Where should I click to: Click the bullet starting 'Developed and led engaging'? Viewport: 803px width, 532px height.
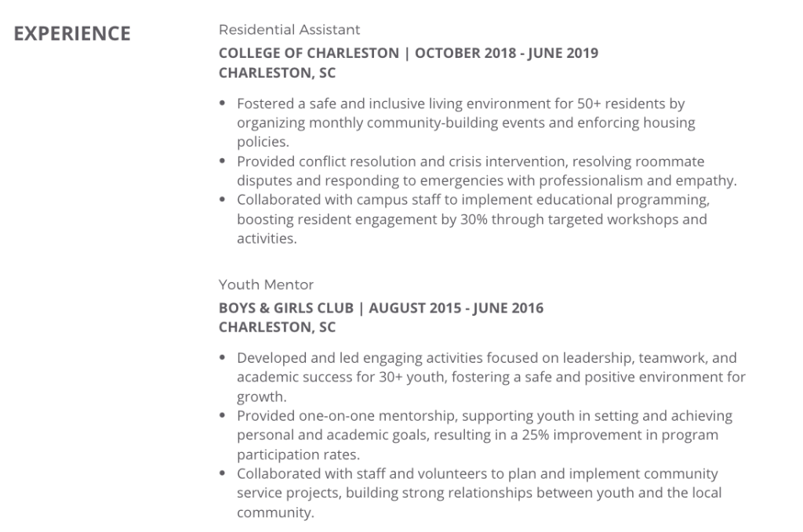(x=486, y=358)
